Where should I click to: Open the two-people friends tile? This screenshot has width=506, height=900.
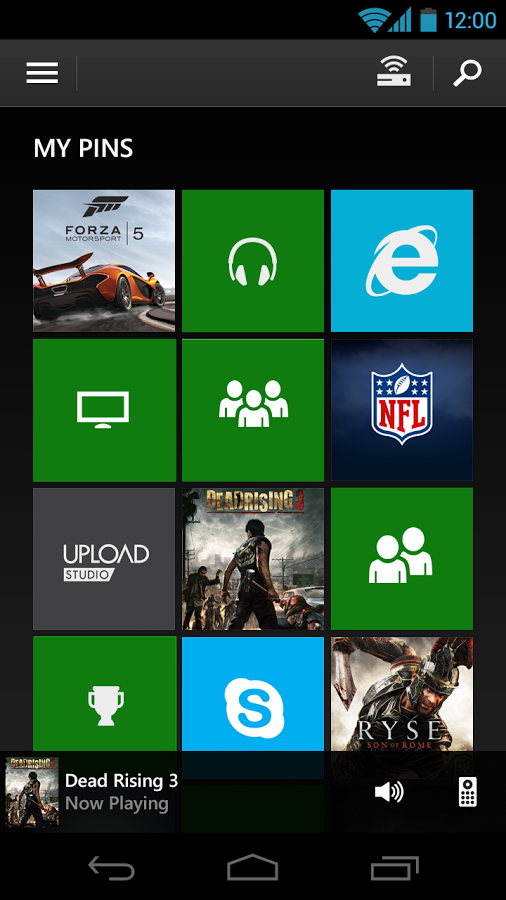click(402, 559)
